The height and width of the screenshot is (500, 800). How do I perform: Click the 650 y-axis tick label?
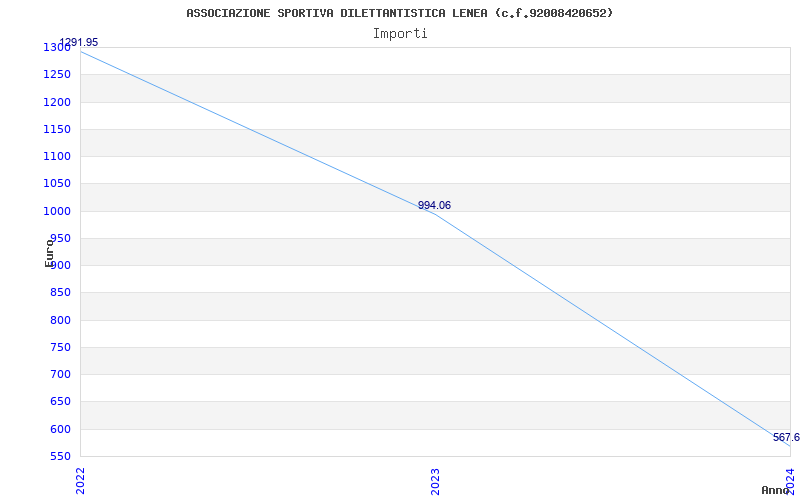pos(60,402)
